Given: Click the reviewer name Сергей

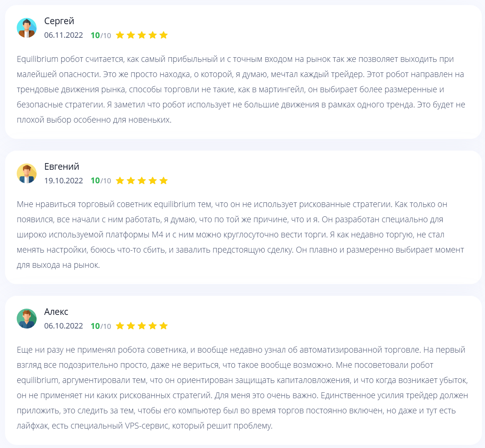Looking at the screenshot, I should [x=59, y=21].
